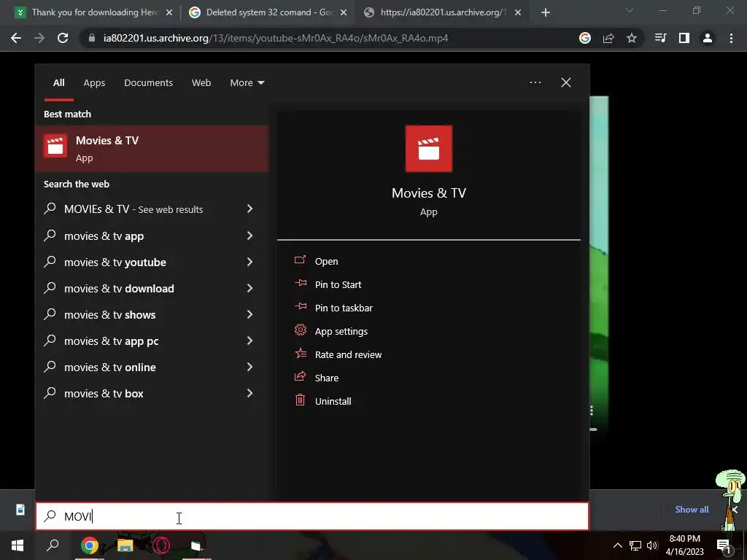Open Chrome media controls icon
This screenshot has height=560, width=747.
(660, 38)
